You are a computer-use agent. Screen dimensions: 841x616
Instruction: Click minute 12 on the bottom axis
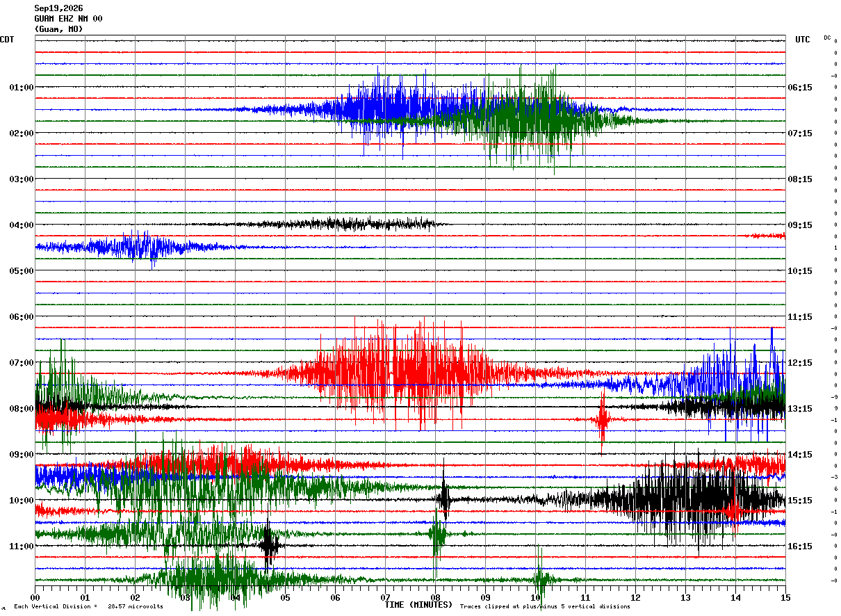[x=635, y=597]
